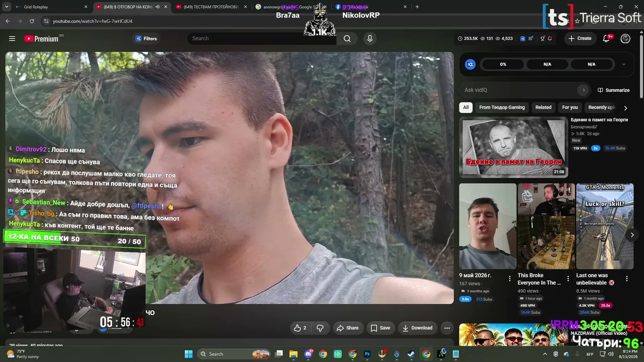Open a new browser tab
The image size is (644, 362).
417,7
